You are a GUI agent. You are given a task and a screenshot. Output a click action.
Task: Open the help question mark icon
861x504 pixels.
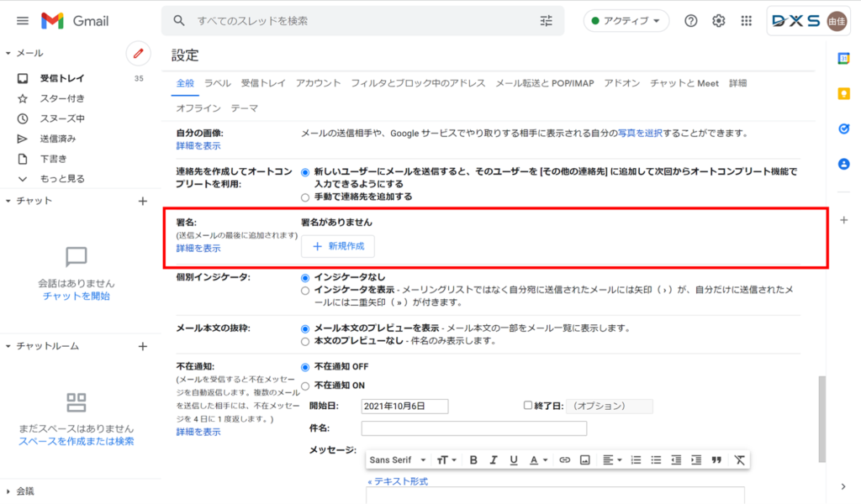691,21
